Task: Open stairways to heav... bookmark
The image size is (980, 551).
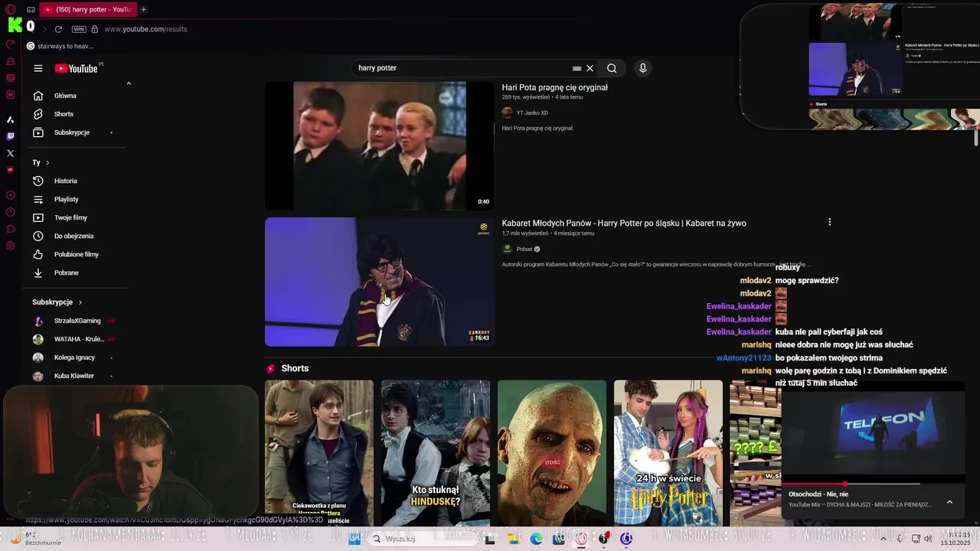Action: click(60, 46)
